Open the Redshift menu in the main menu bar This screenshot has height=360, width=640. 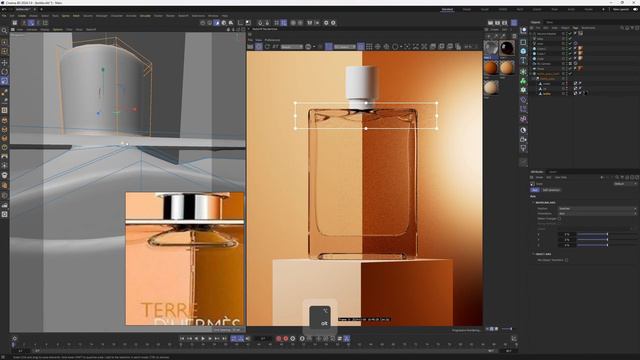coord(183,16)
